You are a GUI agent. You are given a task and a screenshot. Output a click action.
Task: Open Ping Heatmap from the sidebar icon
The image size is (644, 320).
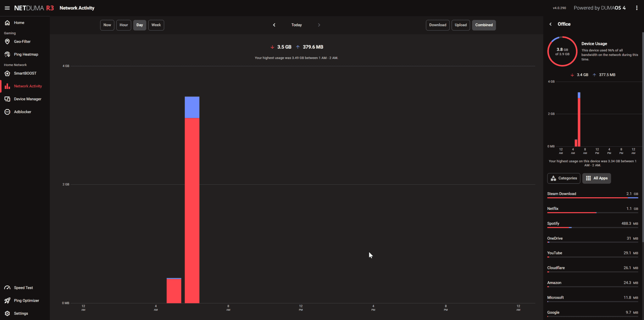[x=7, y=54]
